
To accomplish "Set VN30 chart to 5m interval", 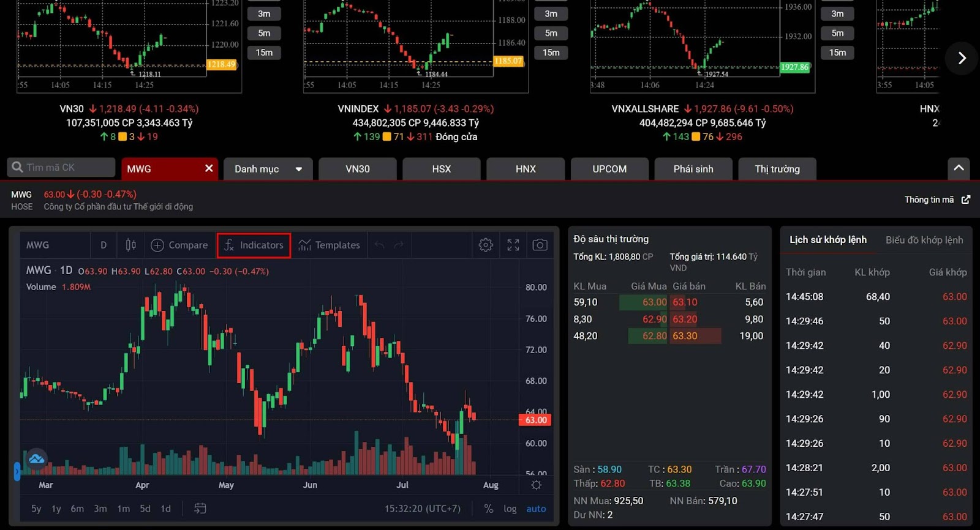I will [264, 33].
